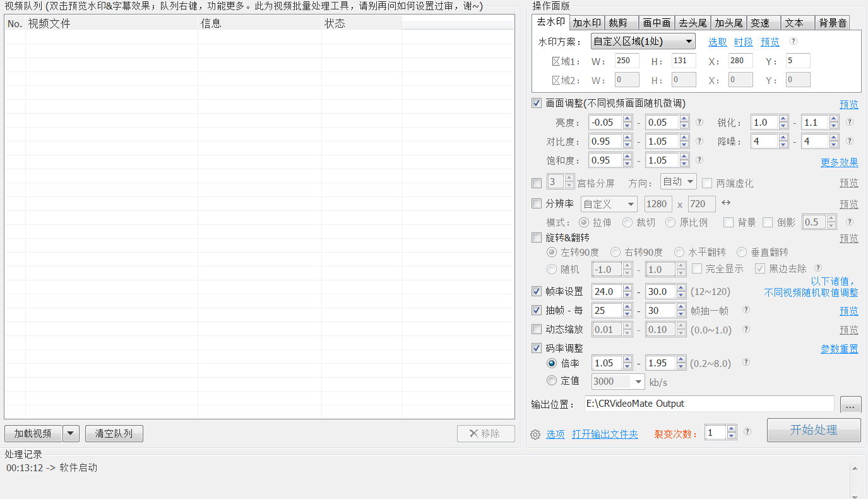Click the help icon next to 降噪 range

[850, 141]
